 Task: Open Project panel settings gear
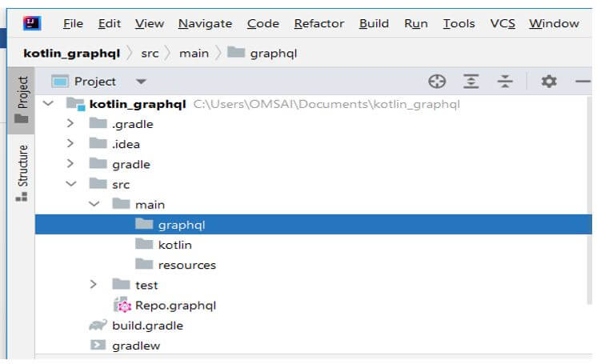click(x=549, y=82)
